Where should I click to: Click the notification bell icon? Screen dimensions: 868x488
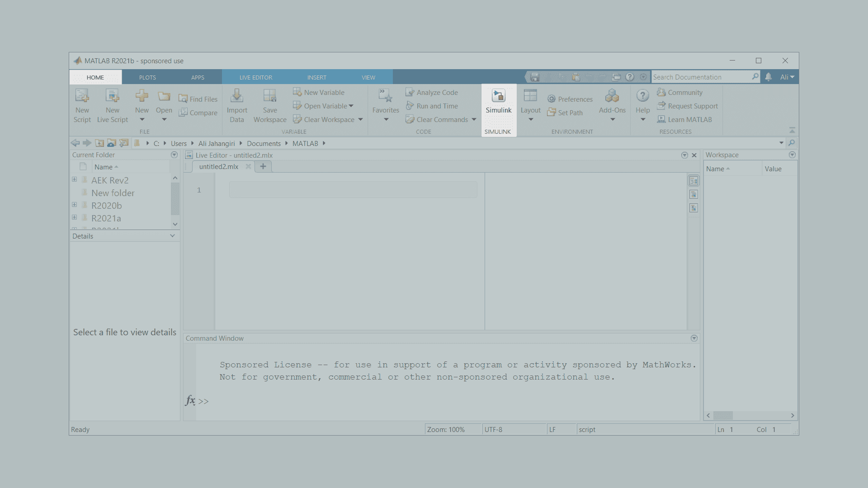point(768,77)
